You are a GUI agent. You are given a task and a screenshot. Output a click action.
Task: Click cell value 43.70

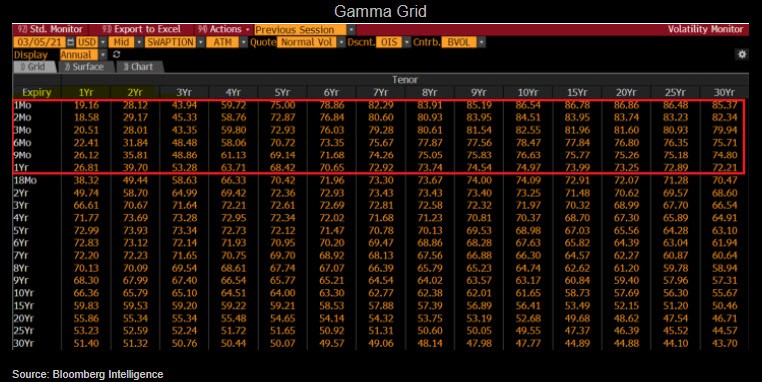[x=724, y=344]
